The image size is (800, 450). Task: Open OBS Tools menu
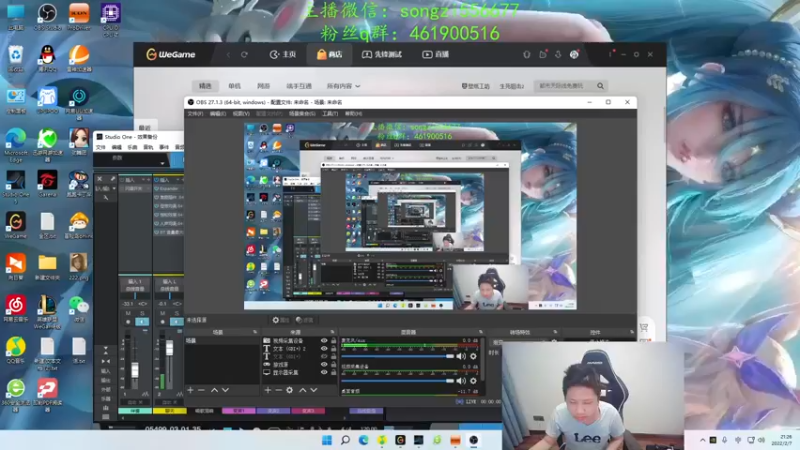(x=330, y=114)
